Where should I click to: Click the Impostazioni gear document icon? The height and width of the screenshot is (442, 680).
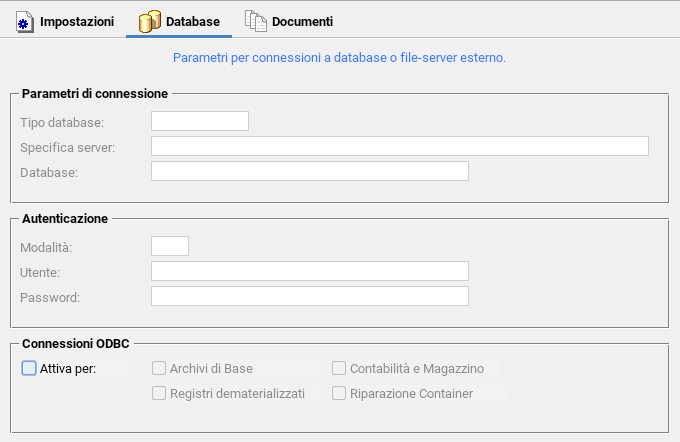tap(25, 22)
